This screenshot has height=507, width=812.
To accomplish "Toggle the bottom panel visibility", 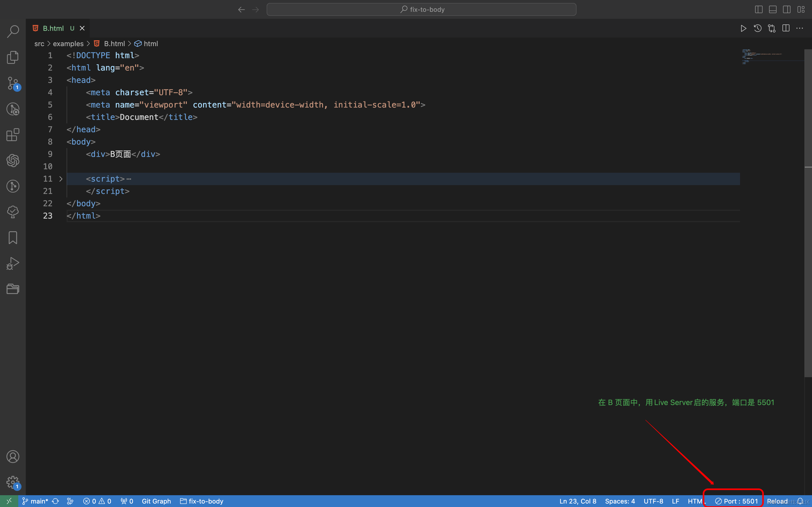I will [773, 9].
